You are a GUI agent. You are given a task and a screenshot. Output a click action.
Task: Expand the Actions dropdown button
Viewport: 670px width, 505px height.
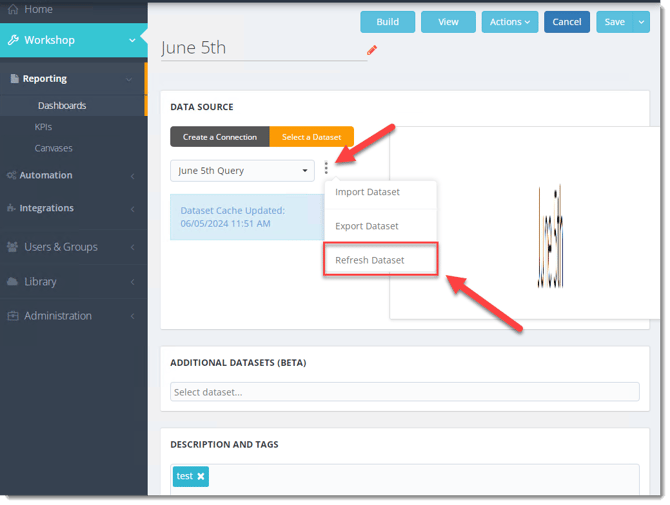(510, 22)
